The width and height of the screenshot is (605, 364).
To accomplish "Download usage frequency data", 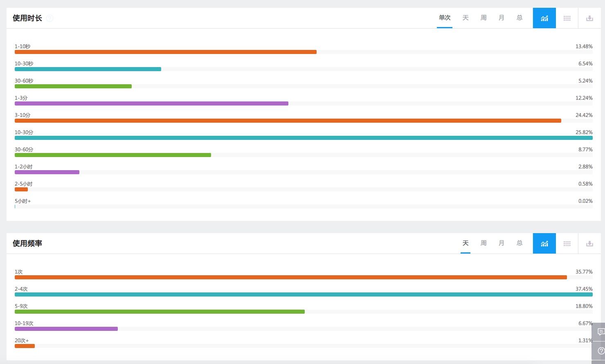I will click(x=589, y=243).
